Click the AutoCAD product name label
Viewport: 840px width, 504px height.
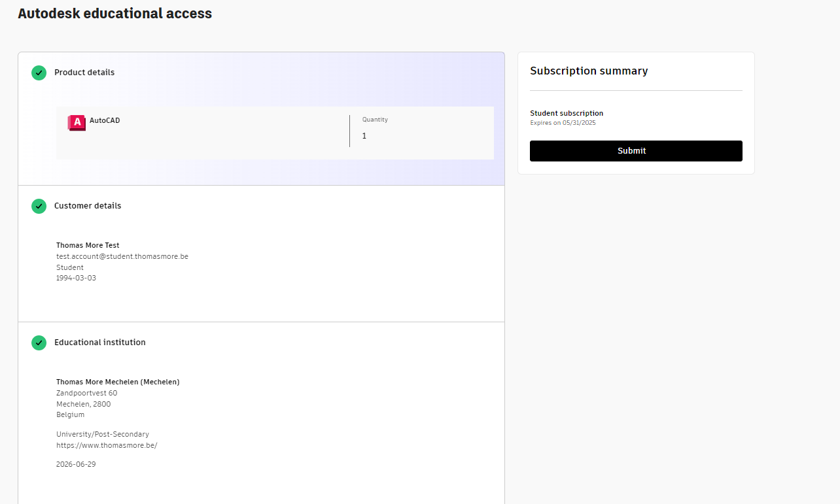tap(105, 120)
